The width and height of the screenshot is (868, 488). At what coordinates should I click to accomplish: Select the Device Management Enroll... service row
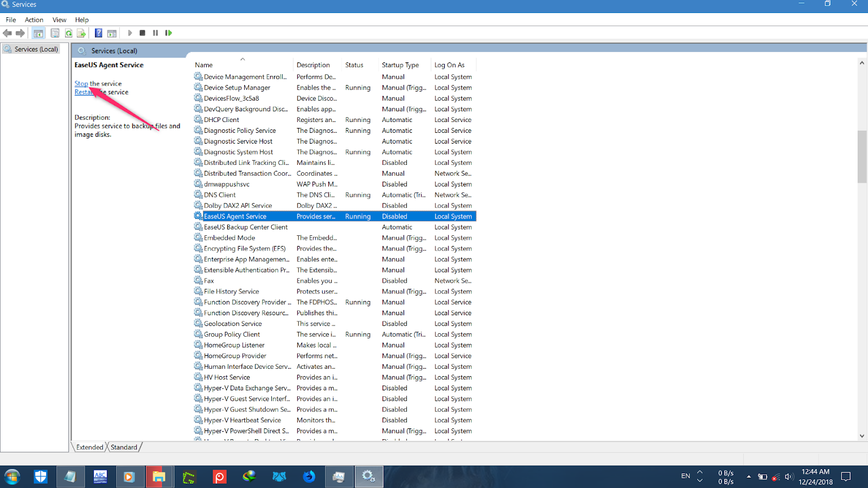pyautogui.click(x=335, y=77)
